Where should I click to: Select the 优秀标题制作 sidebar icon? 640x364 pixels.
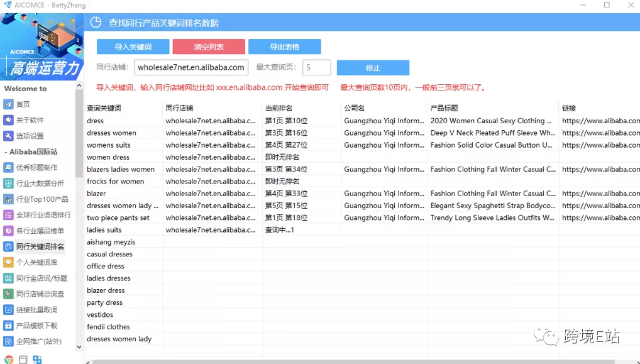coord(8,167)
